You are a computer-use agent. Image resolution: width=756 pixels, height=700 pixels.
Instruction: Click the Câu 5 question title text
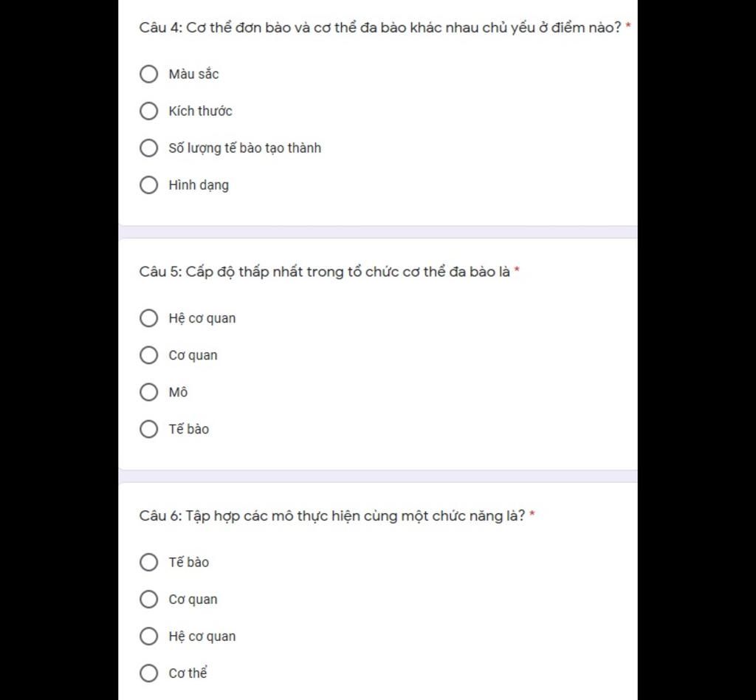click(x=325, y=272)
